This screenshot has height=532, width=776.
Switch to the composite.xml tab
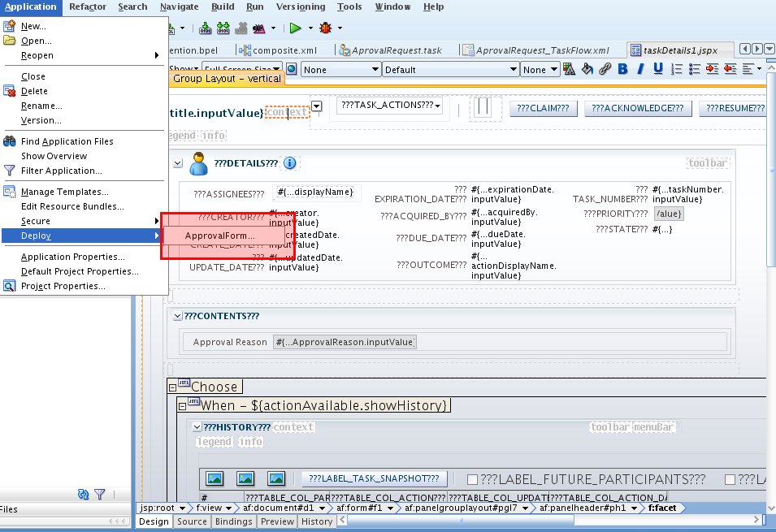[x=279, y=50]
